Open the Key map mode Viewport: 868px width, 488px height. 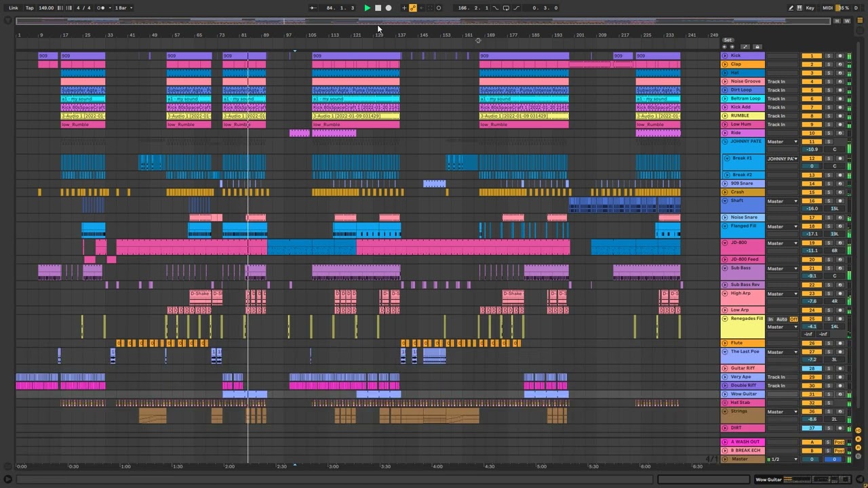click(810, 8)
